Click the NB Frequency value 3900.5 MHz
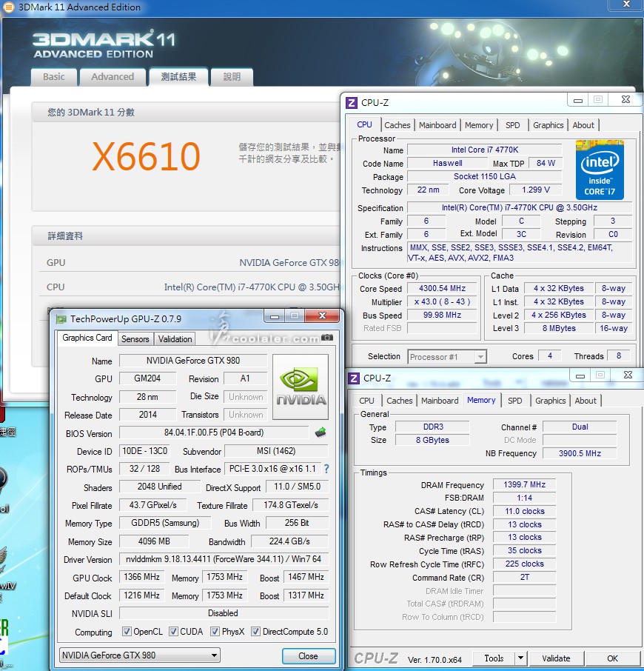Viewport: 644px width, 671px height. pyautogui.click(x=580, y=453)
